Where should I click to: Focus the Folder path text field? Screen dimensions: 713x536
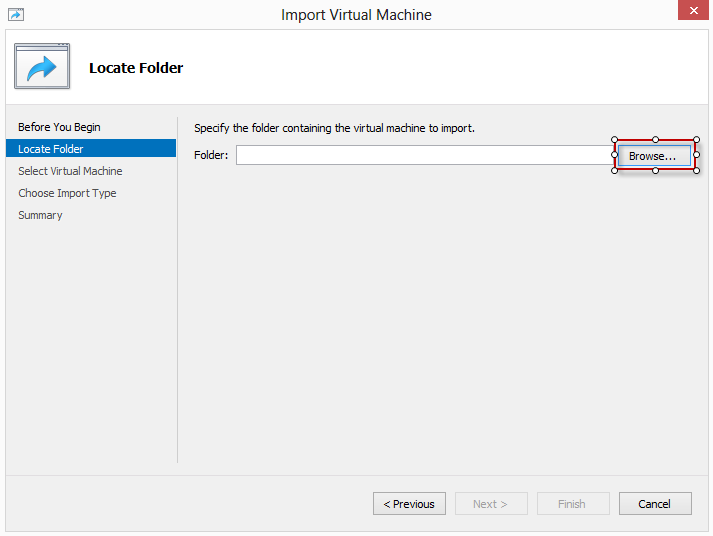click(x=425, y=155)
